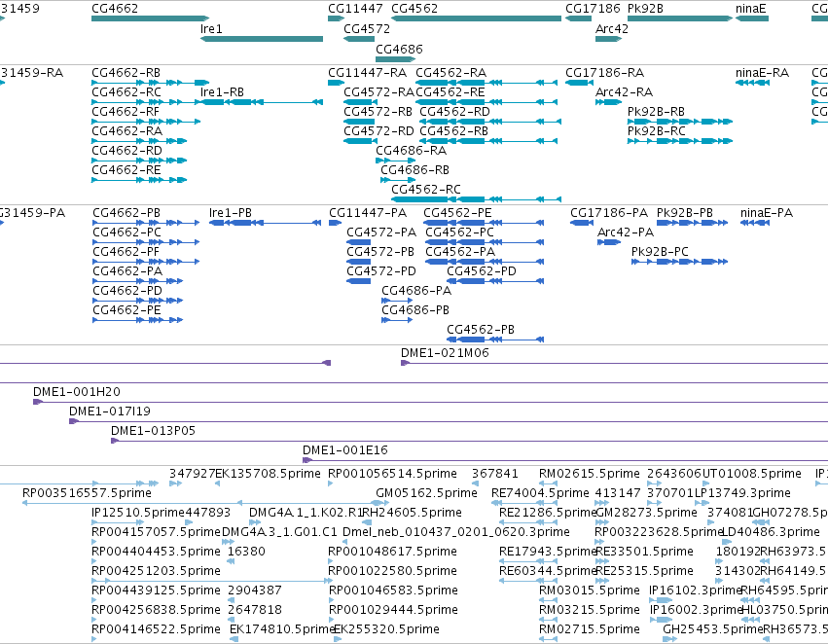Click BAC clone DME1-001E16
The image size is (828, 644).
(345, 450)
